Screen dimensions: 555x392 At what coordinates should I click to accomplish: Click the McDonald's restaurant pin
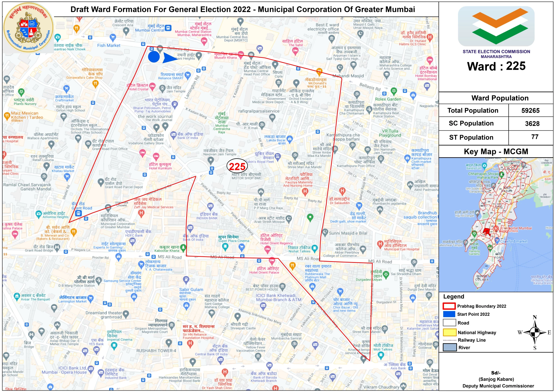click(319, 71)
